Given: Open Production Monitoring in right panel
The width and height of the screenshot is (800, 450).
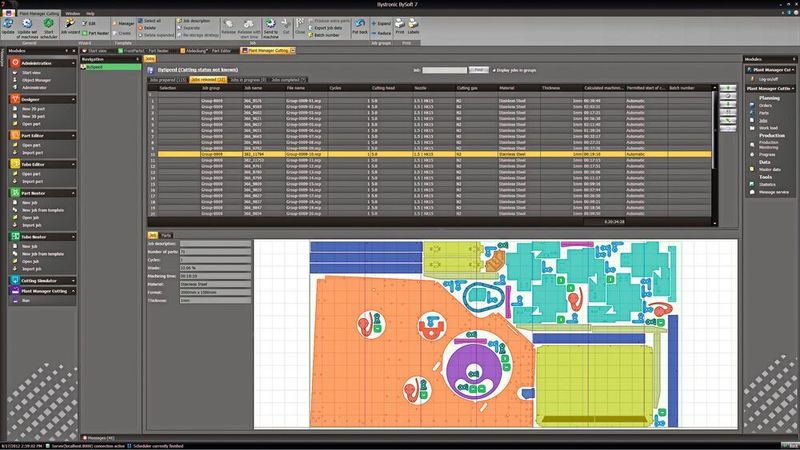Looking at the screenshot, I should (768, 145).
